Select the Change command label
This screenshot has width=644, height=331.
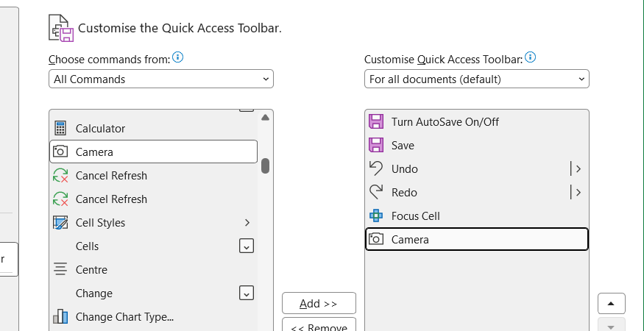click(94, 293)
